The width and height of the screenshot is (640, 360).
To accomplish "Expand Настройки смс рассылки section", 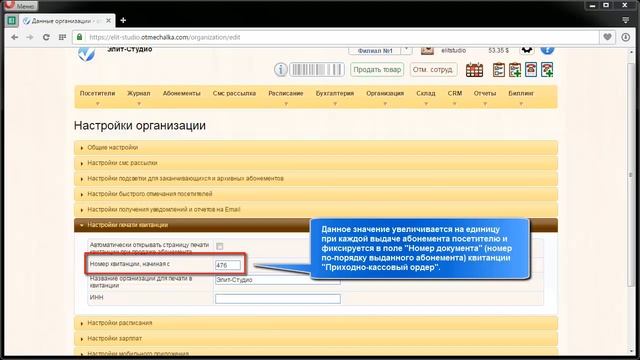I will click(x=316, y=163).
